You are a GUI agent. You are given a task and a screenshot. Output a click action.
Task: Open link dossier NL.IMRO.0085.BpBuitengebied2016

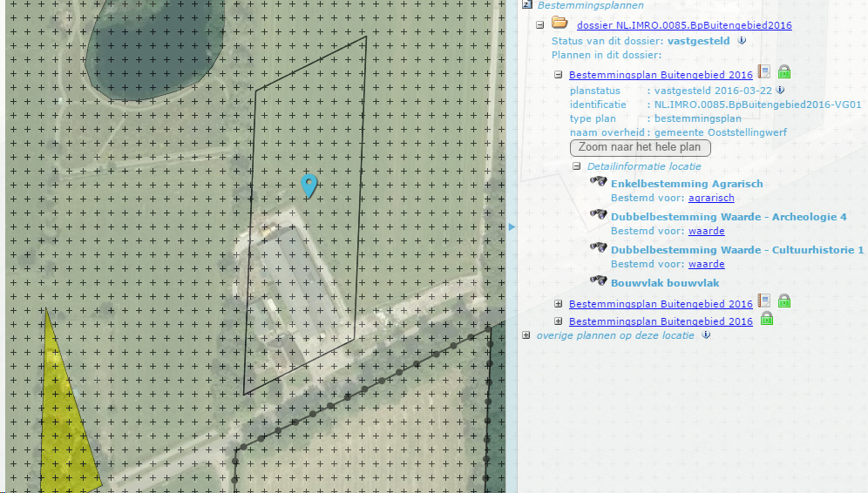pos(684,25)
